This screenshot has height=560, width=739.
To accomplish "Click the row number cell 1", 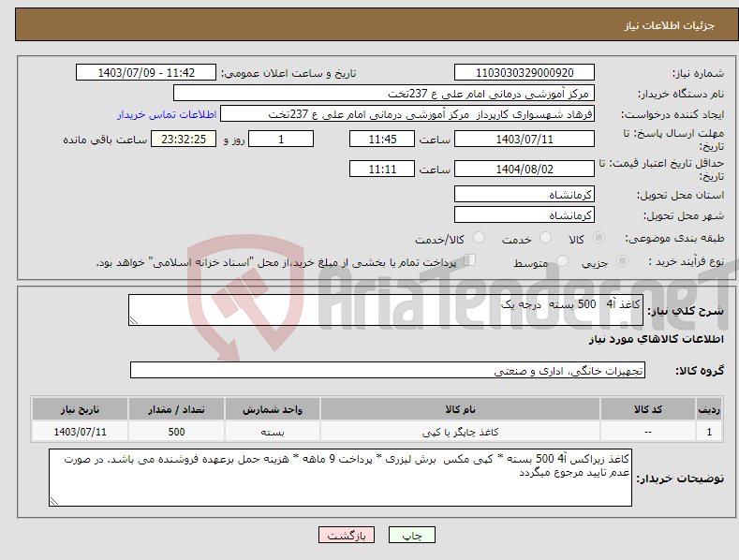I will 709,432.
